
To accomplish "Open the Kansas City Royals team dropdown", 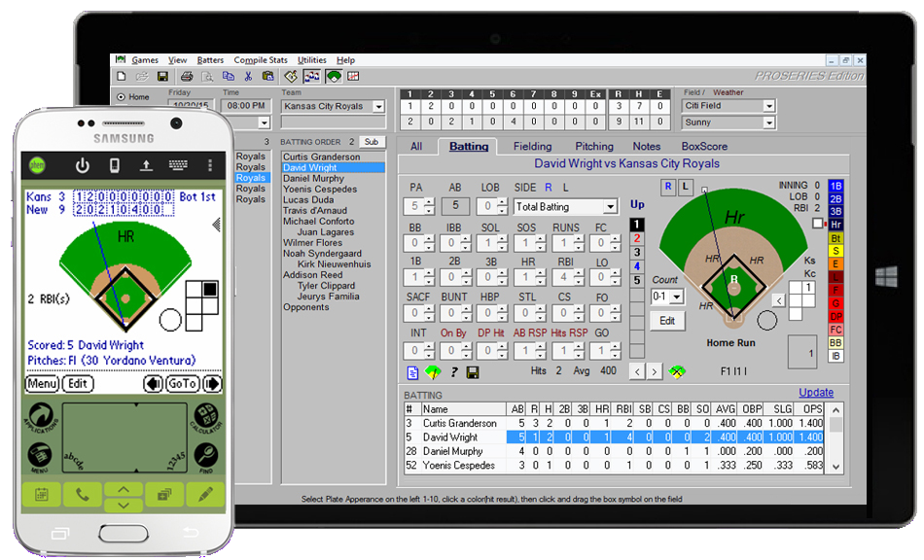I will tap(379, 107).
